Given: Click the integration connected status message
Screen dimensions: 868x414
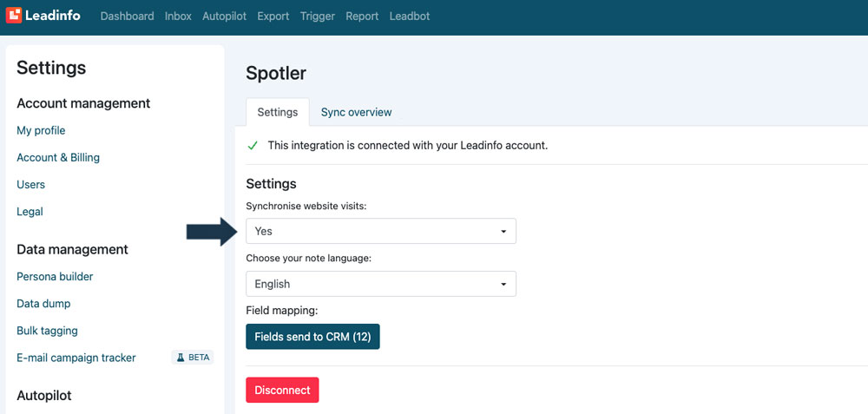Looking at the screenshot, I should pyautogui.click(x=407, y=146).
